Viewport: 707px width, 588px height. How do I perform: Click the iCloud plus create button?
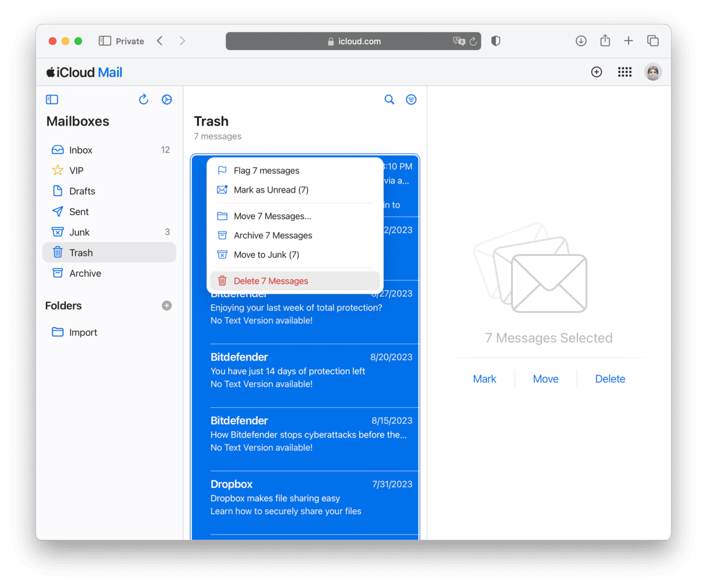click(x=597, y=72)
